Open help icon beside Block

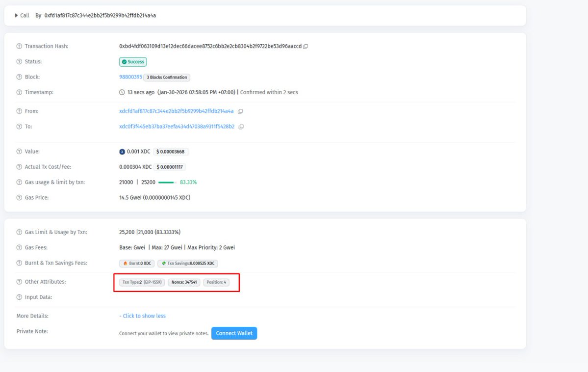[19, 77]
